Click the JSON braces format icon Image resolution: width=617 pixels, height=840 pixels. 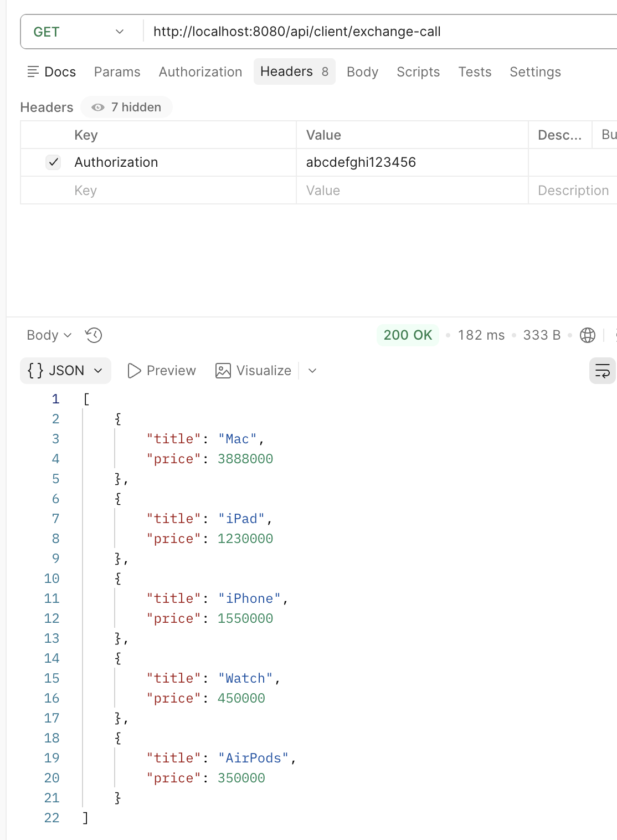35,371
